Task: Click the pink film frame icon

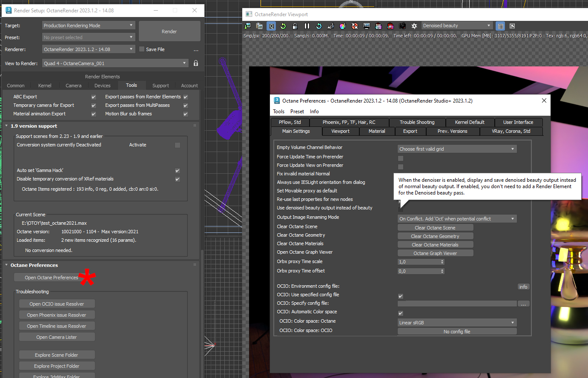Action: (x=379, y=26)
